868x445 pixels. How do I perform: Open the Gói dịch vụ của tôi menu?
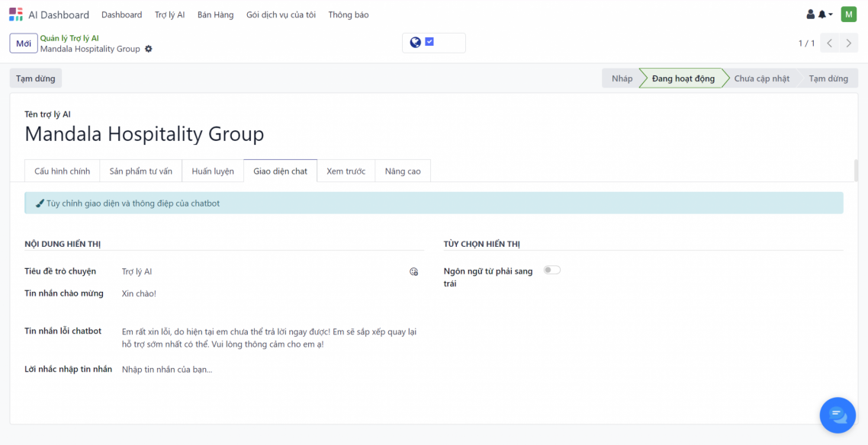tap(281, 14)
